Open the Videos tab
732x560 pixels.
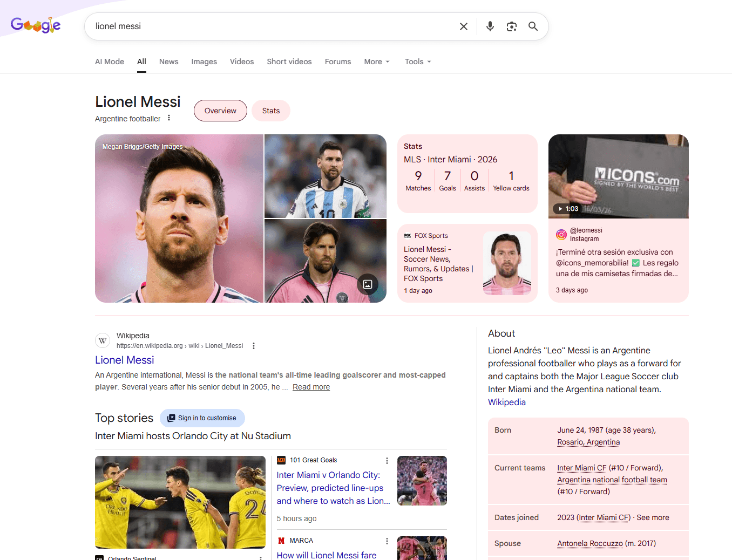[242, 62]
